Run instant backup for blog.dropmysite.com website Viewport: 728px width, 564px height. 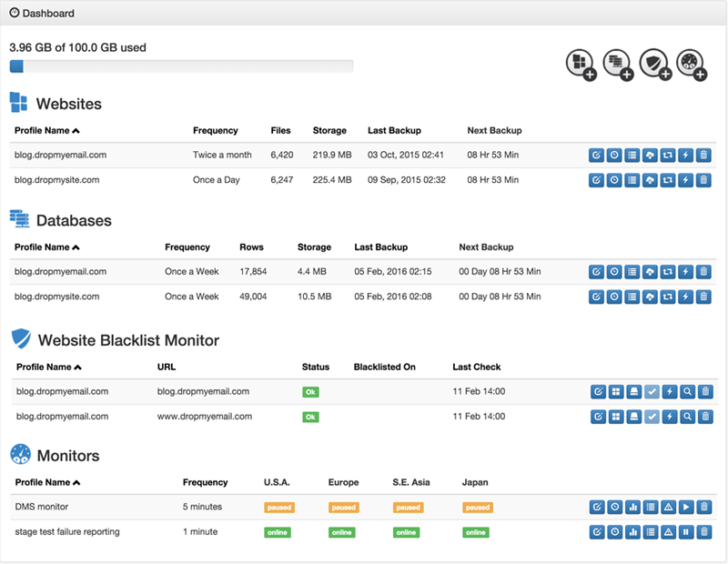click(685, 179)
